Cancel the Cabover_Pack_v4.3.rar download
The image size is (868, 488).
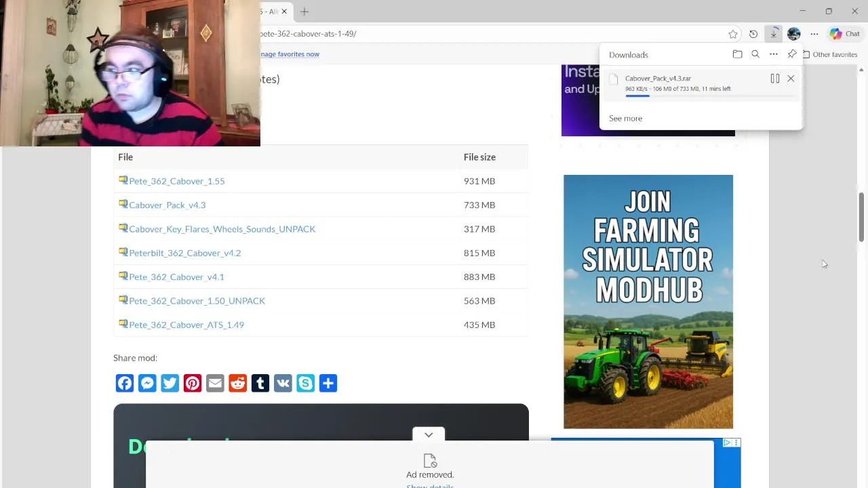791,79
